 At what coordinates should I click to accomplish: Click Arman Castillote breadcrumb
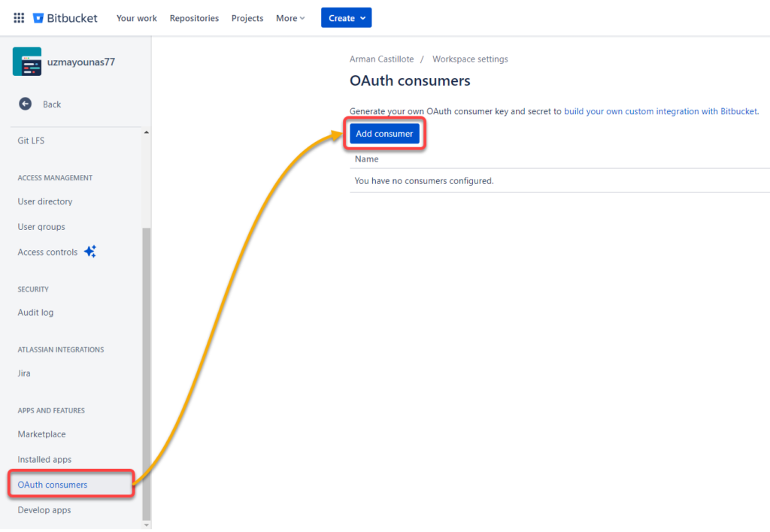tap(382, 59)
